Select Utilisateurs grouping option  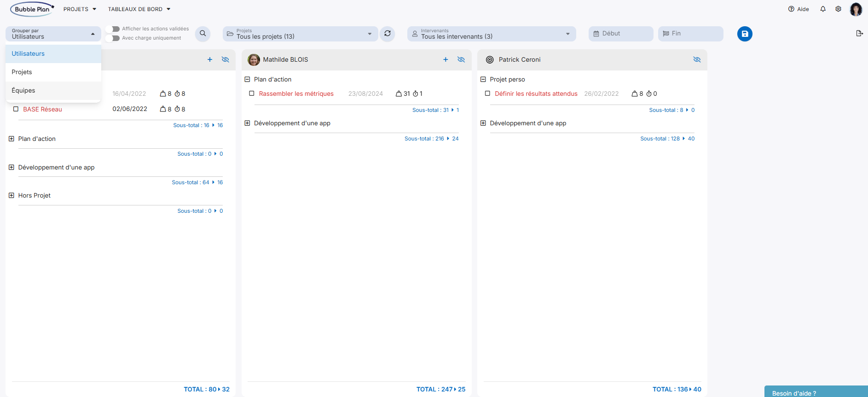pos(53,54)
